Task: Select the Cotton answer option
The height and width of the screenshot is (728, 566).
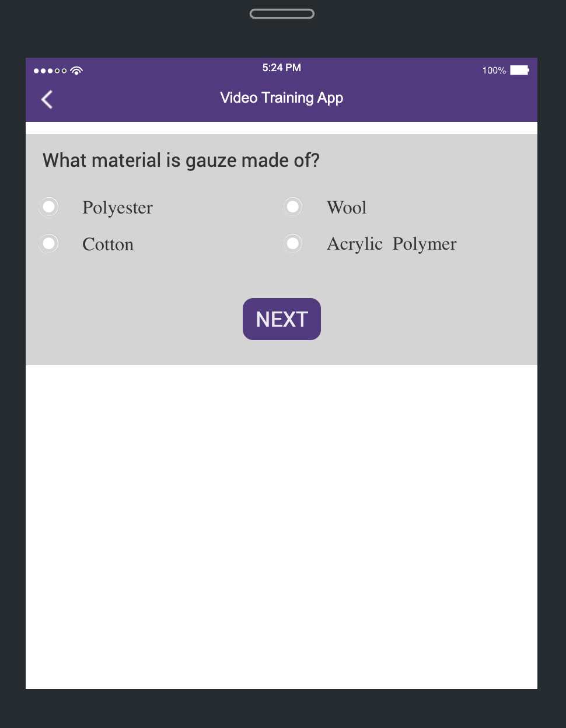Action: coord(48,243)
